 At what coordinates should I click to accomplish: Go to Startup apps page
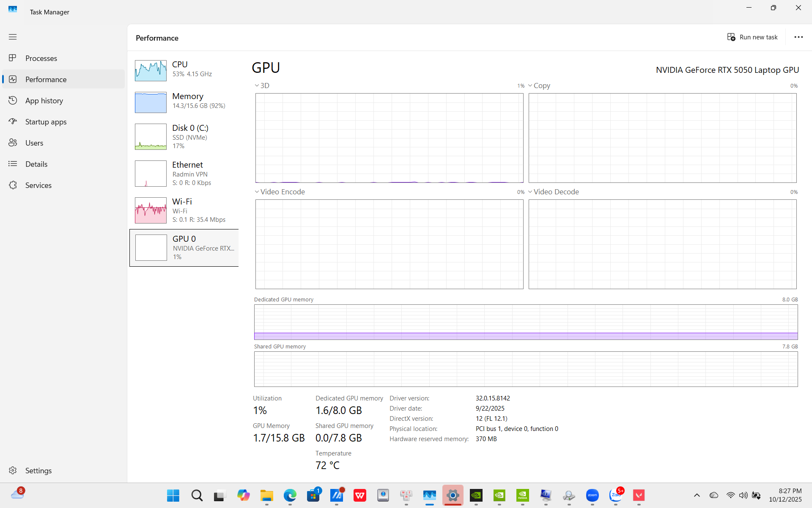[x=46, y=122]
